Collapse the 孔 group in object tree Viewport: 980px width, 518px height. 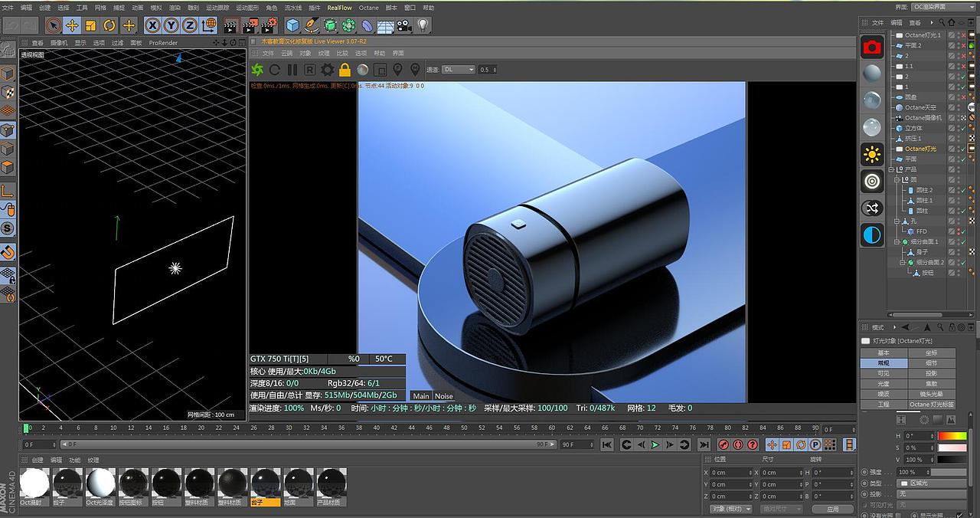(897, 221)
